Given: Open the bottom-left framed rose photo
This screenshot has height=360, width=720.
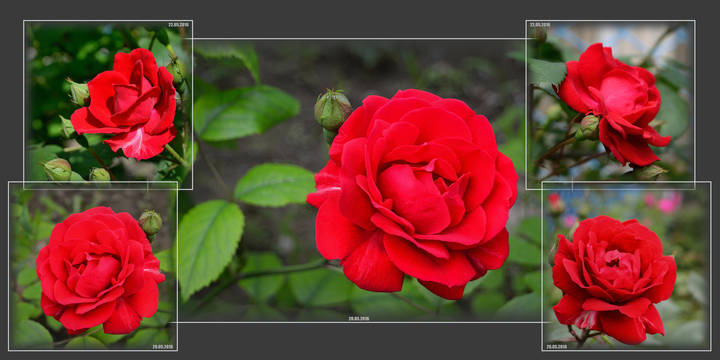Looking at the screenshot, I should coord(93,266).
